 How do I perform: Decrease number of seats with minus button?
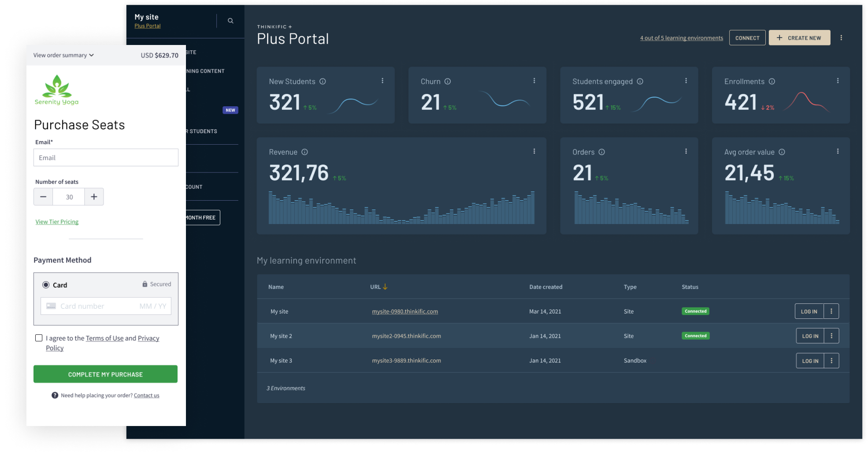(x=43, y=197)
